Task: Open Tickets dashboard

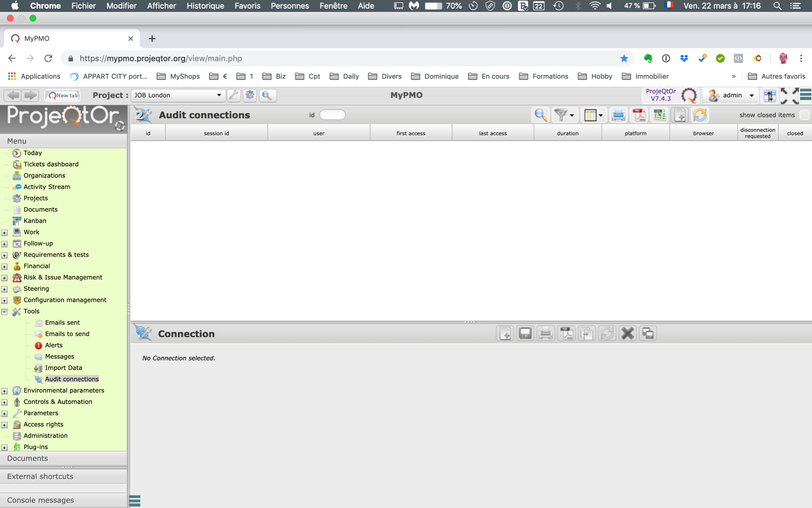Action: coord(51,164)
